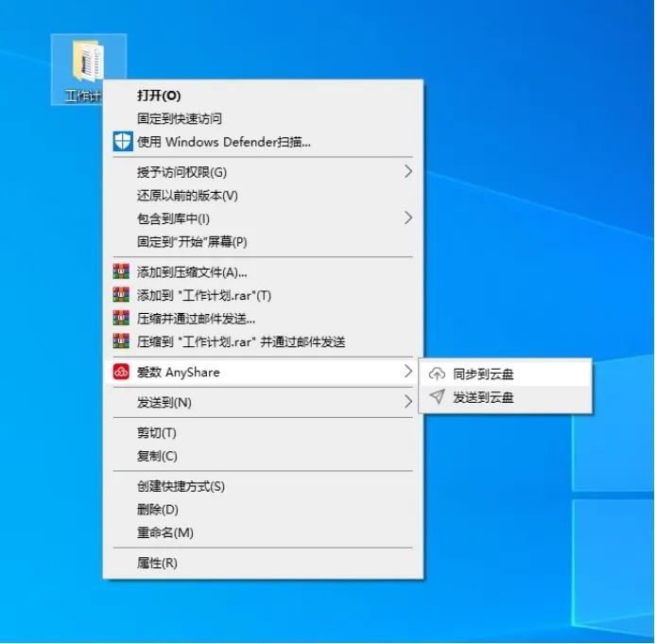Viewport: 655px width, 644px height.
Task: Expand the 发送到(N) submenu arrow
Action: [x=408, y=402]
